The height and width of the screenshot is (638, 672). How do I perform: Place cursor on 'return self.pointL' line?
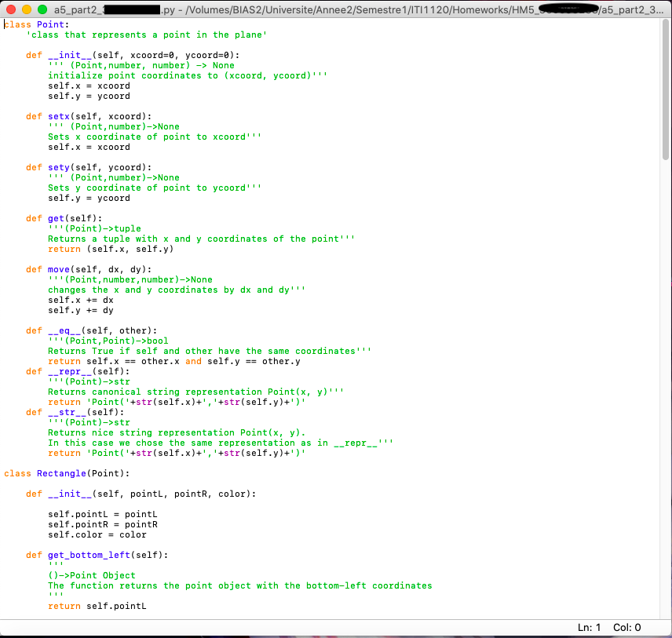[97, 606]
